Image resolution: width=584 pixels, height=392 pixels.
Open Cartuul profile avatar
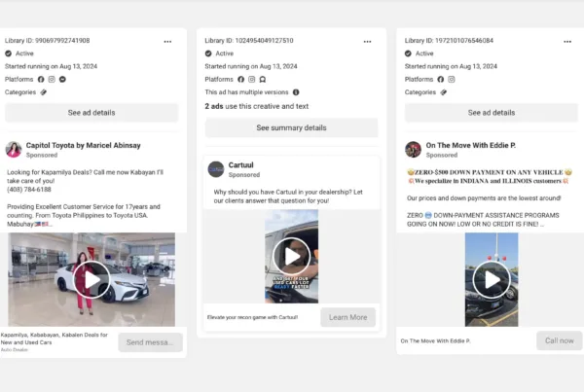[x=216, y=169]
